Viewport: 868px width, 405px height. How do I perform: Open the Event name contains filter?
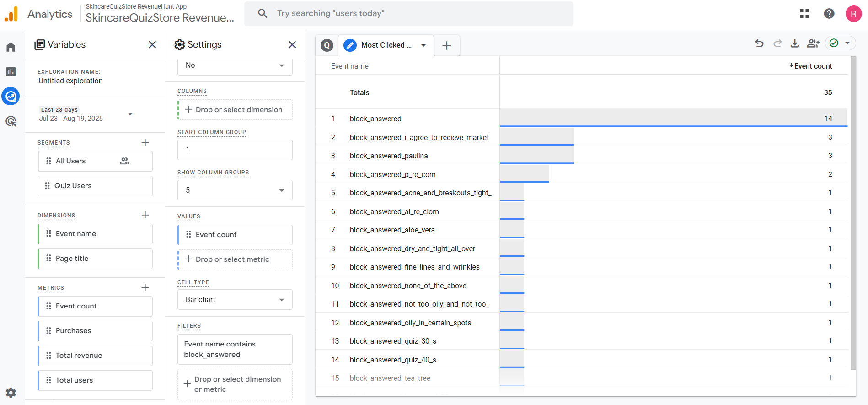[235, 349]
